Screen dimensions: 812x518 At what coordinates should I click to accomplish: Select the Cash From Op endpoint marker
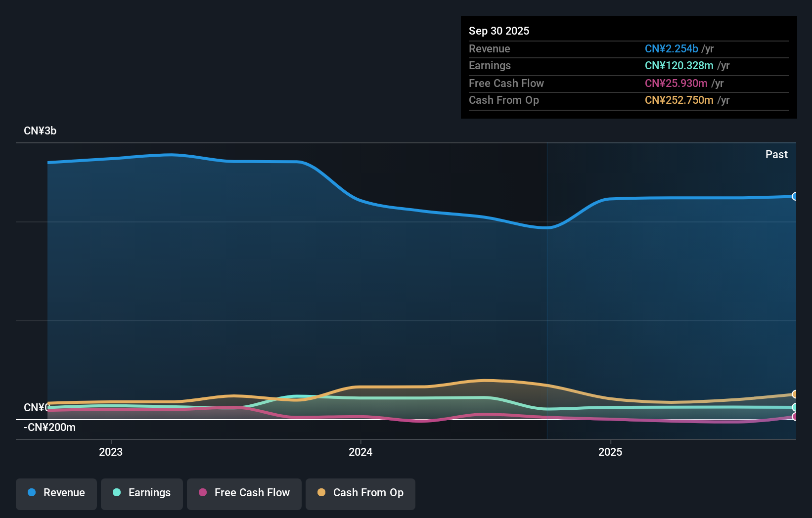[x=795, y=394]
